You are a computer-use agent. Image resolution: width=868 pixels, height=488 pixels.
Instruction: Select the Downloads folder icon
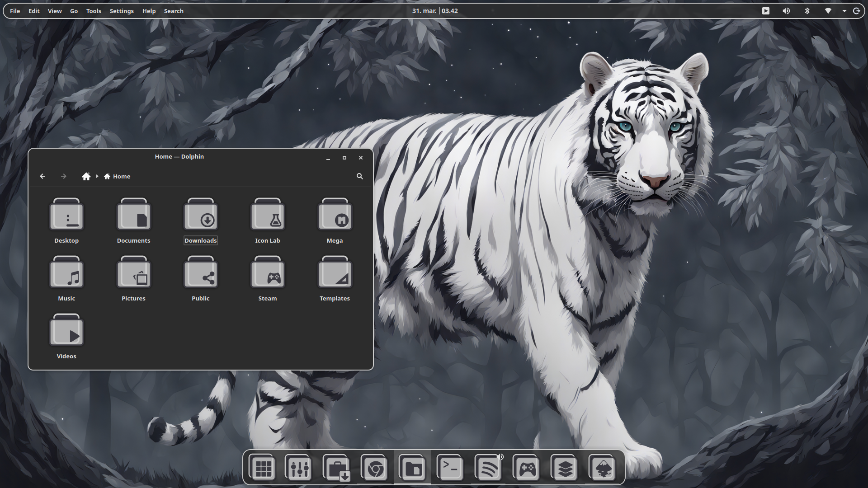click(201, 214)
